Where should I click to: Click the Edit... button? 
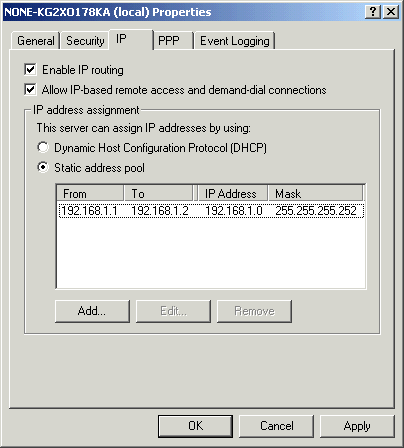point(173,311)
